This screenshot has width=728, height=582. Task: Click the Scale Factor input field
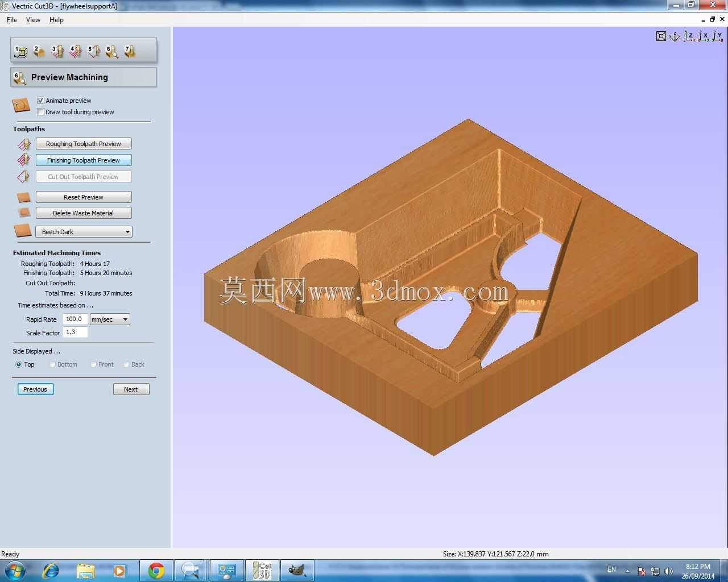point(75,332)
